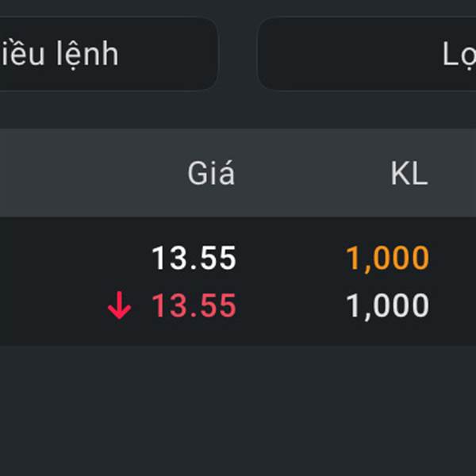
Task: Select second order row left of red arrow
Action: (48, 306)
